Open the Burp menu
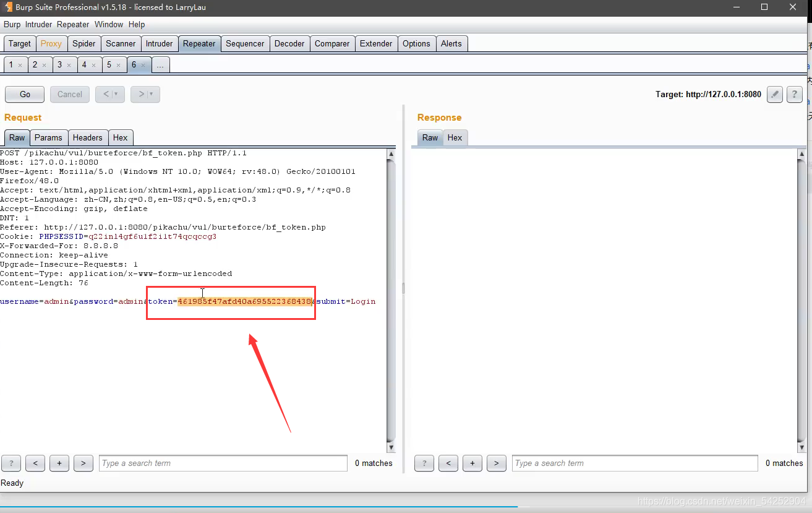Viewport: 812px width, 513px height. pos(12,25)
